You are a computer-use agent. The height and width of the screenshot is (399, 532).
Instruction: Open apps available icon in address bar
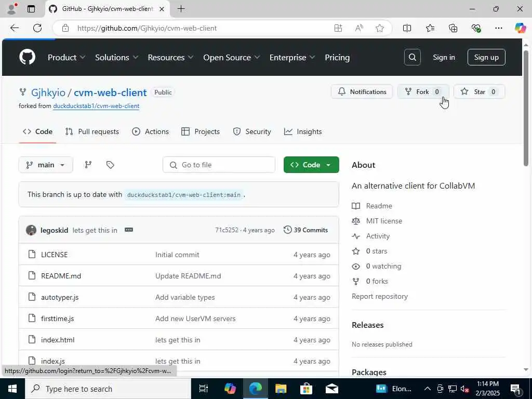click(338, 28)
